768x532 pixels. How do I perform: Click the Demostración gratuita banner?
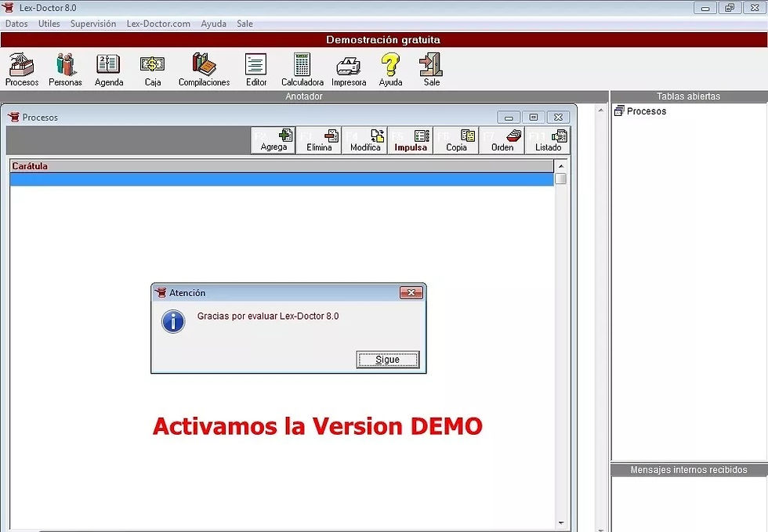pos(383,40)
